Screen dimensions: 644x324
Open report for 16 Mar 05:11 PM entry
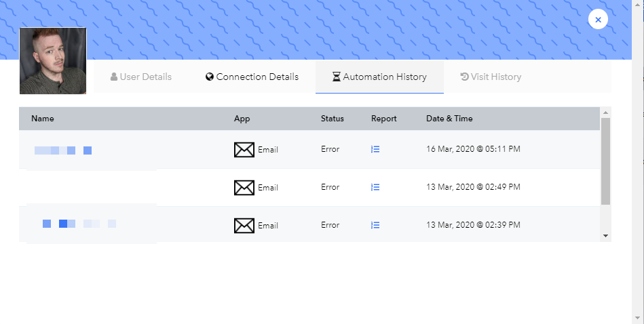pyautogui.click(x=375, y=149)
